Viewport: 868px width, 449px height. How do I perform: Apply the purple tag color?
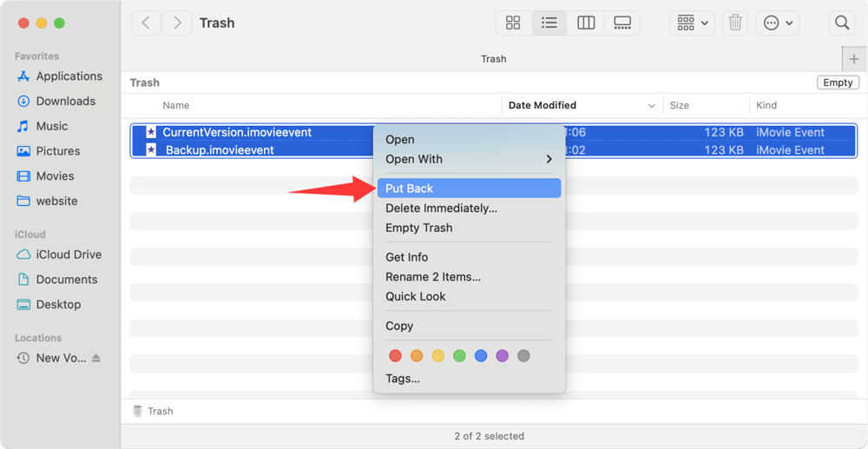tap(502, 356)
